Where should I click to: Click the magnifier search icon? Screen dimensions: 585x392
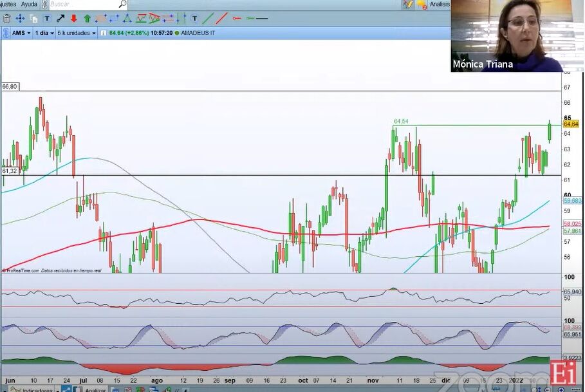click(122, 4)
